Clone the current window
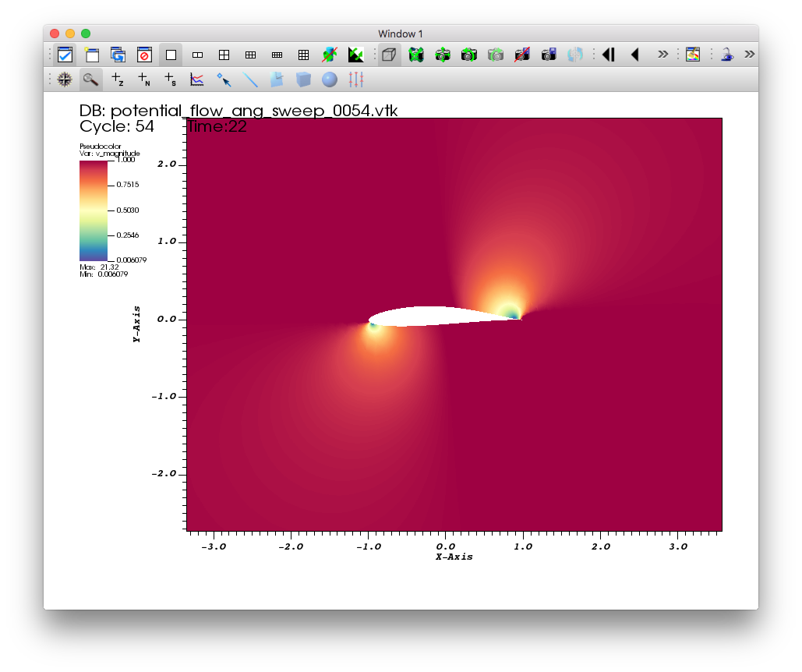This screenshot has width=802, height=672. click(118, 55)
